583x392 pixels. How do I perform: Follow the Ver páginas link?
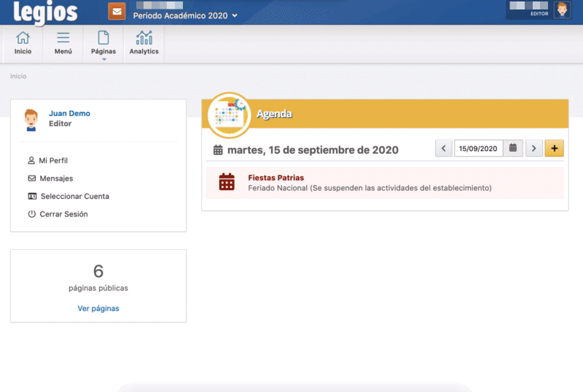pos(98,308)
